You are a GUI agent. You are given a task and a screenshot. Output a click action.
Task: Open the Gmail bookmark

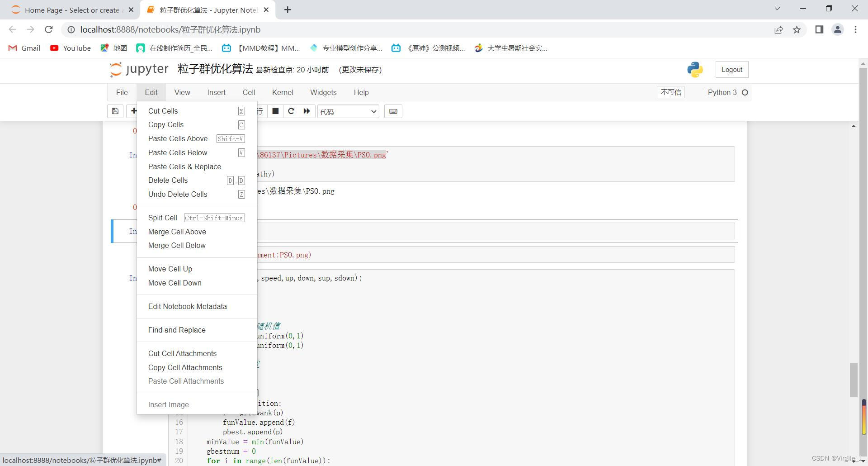coord(24,48)
